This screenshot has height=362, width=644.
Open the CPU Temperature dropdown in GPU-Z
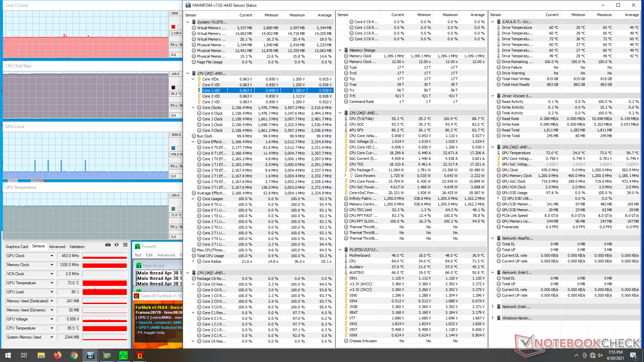52,328
